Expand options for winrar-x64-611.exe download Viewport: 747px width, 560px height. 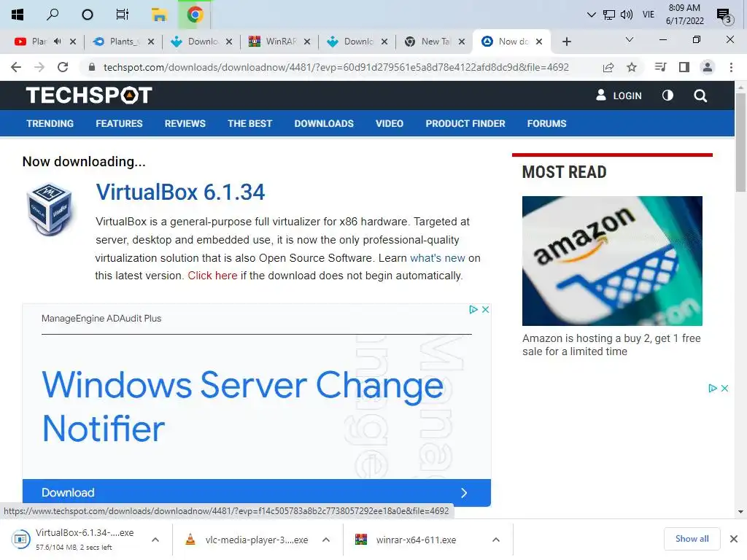tap(496, 540)
